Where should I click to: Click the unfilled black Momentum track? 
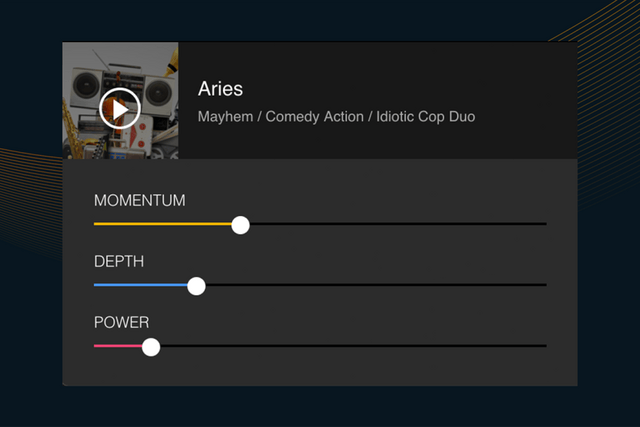pos(400,224)
